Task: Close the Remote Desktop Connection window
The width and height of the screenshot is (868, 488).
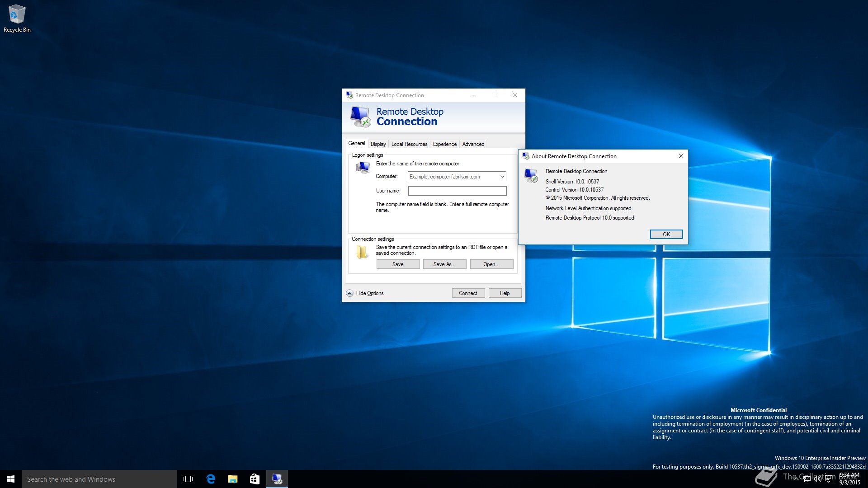Action: 514,95
